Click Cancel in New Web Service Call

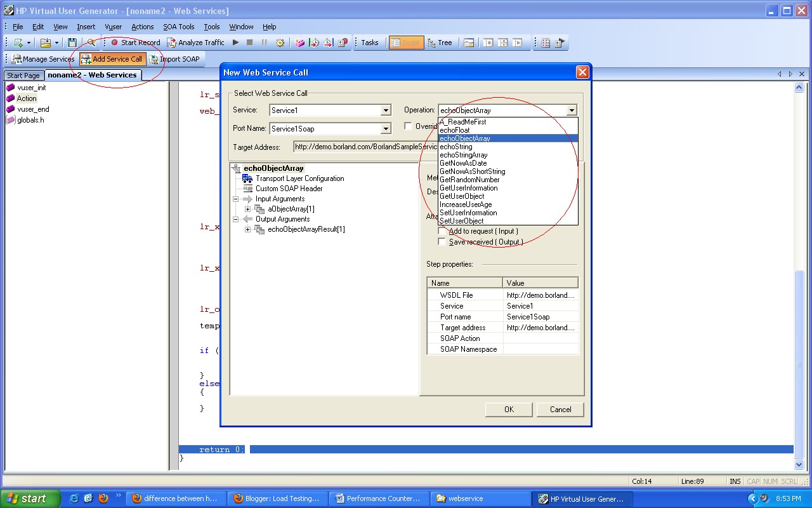pos(560,410)
